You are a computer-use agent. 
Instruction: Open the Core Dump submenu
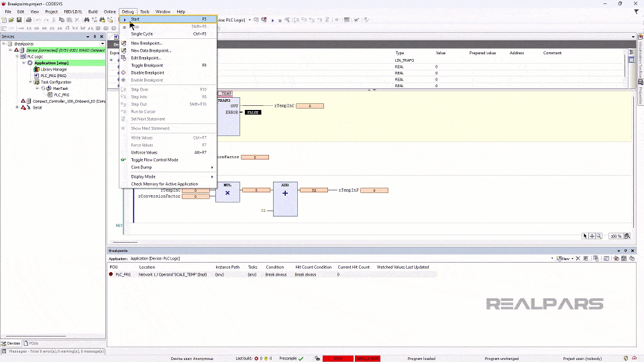pos(168,168)
